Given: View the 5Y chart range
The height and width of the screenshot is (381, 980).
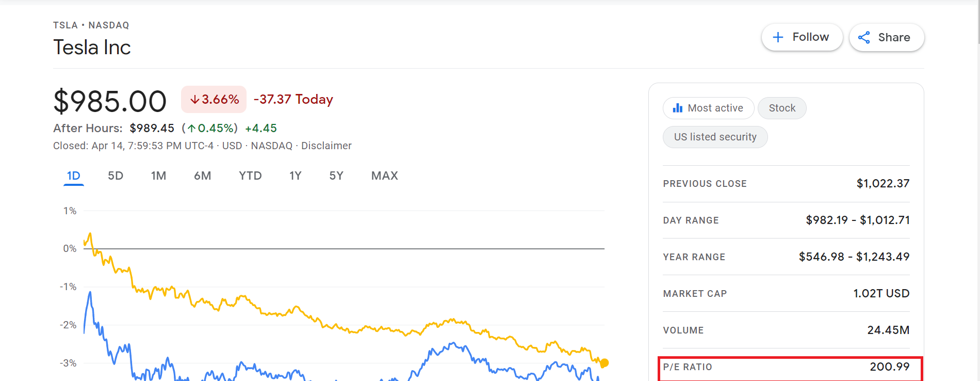Looking at the screenshot, I should (x=336, y=176).
